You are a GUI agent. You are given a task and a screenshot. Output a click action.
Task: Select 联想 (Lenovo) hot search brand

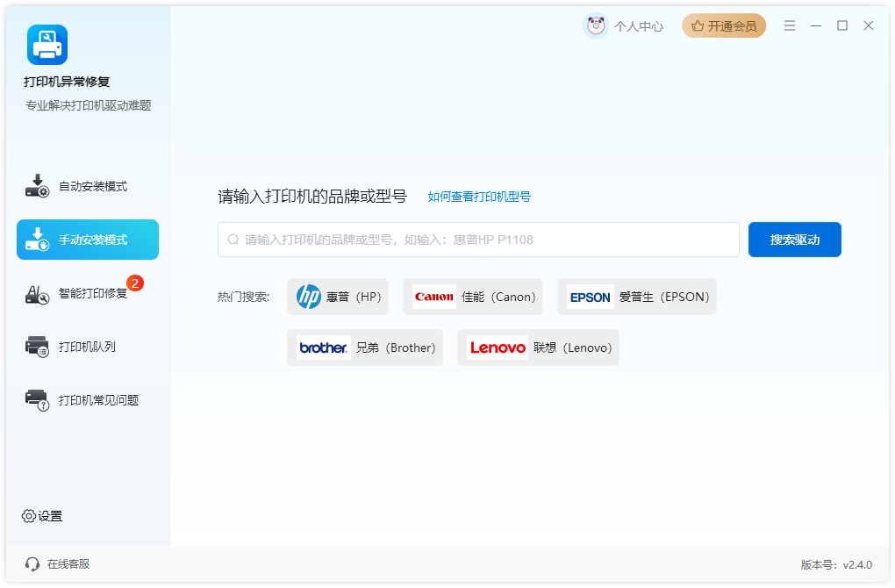(x=538, y=348)
